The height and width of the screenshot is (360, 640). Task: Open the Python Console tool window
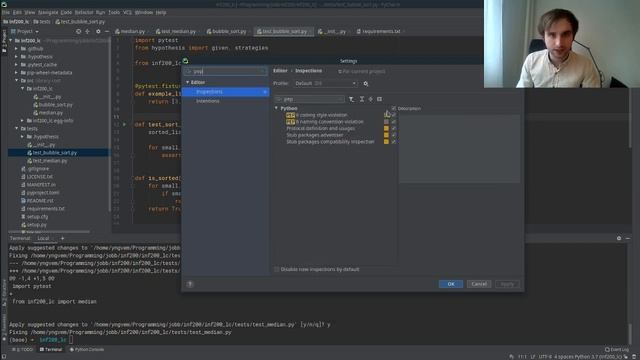(x=87, y=350)
